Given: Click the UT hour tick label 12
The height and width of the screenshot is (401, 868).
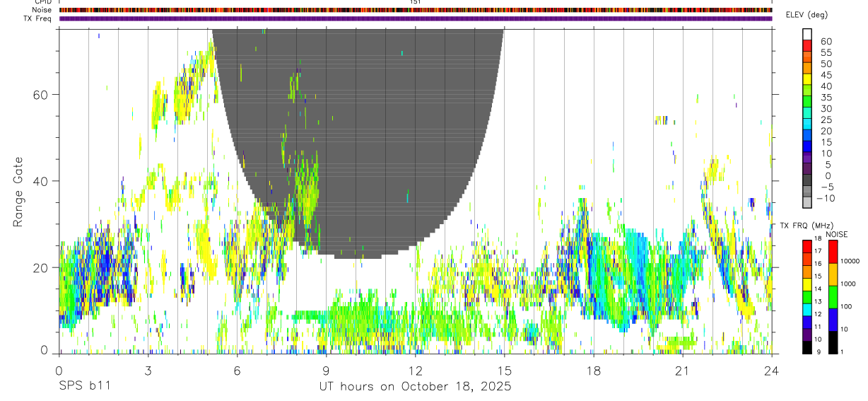Looking at the screenshot, I should coord(415,369).
